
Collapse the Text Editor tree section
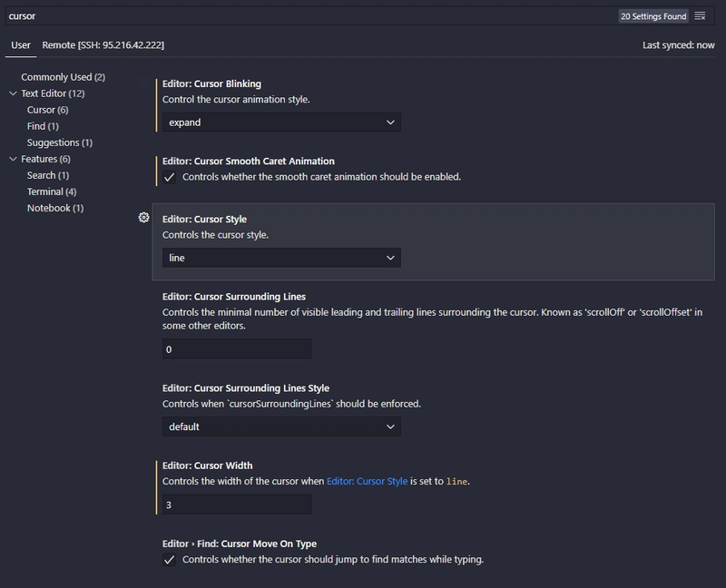coord(13,93)
